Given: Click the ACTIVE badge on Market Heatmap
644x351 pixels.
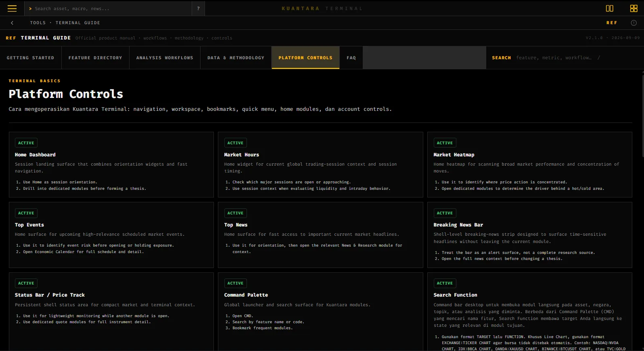Looking at the screenshot, I should click(x=445, y=143).
